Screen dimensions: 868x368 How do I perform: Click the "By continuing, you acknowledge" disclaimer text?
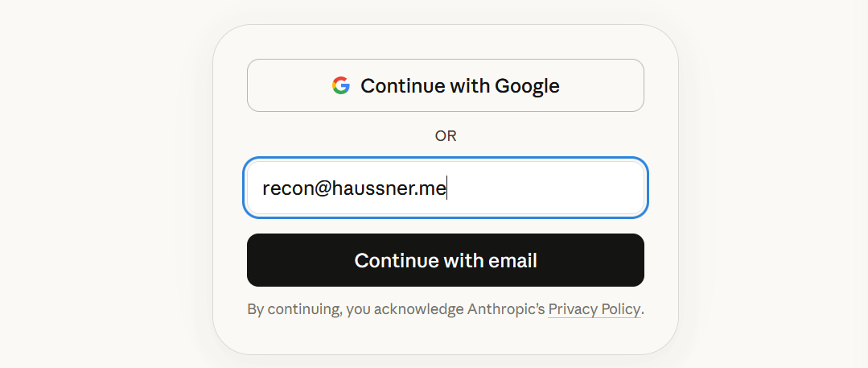(x=356, y=309)
